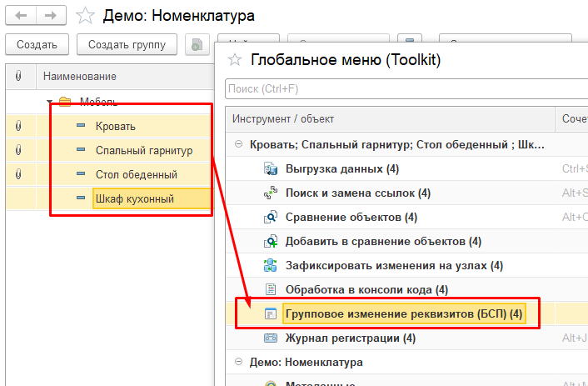Sort by the Наименование column header
588x386 pixels.
point(80,77)
